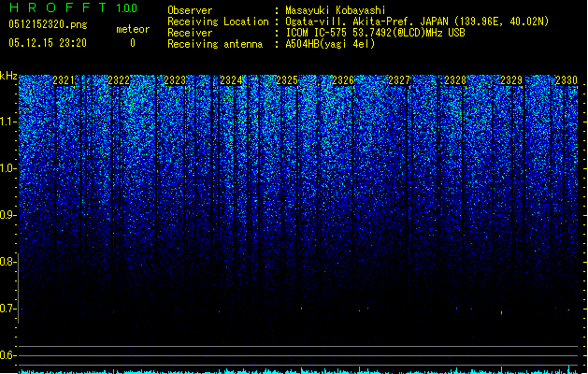Click the 2328 time marker
This screenshot has width=588, height=374.
pyautogui.click(x=455, y=80)
